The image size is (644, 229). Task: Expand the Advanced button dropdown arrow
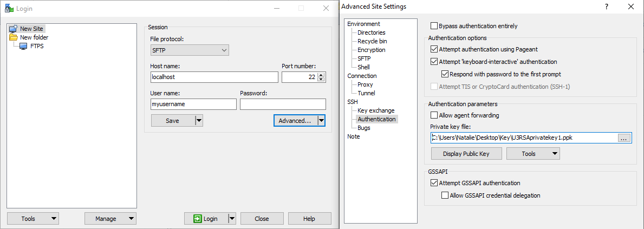[x=321, y=121]
